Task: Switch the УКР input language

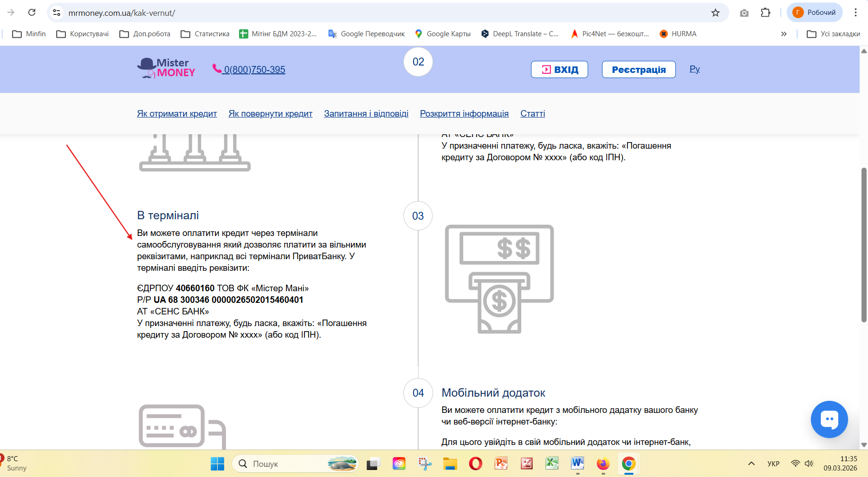Action: pyautogui.click(x=773, y=464)
